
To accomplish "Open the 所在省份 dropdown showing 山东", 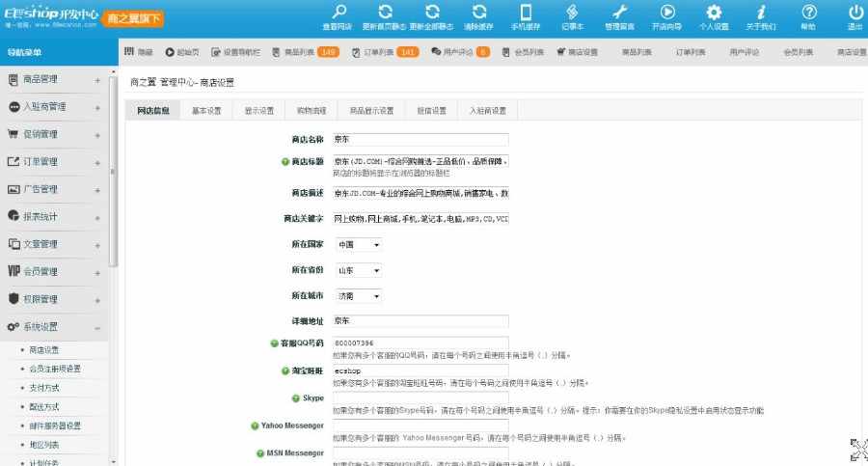I will pyautogui.click(x=358, y=270).
